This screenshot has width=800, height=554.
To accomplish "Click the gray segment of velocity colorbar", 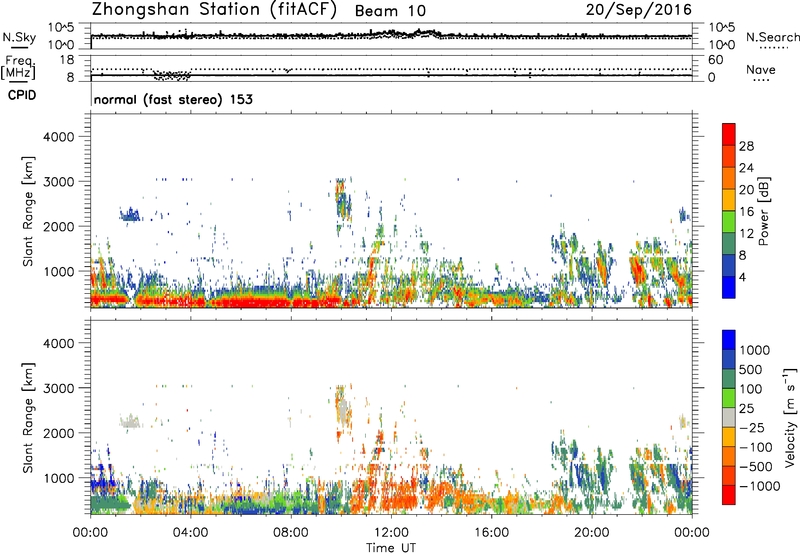I will pos(729,418).
